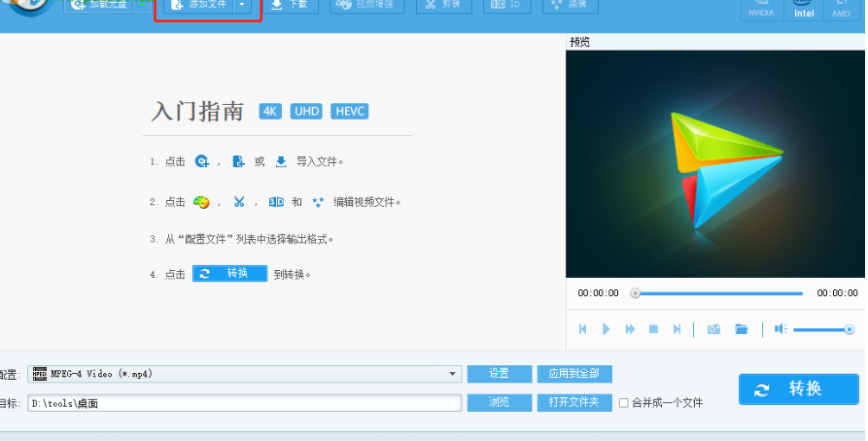Open the MPEG-4 Video profile dropdown

pos(244,374)
